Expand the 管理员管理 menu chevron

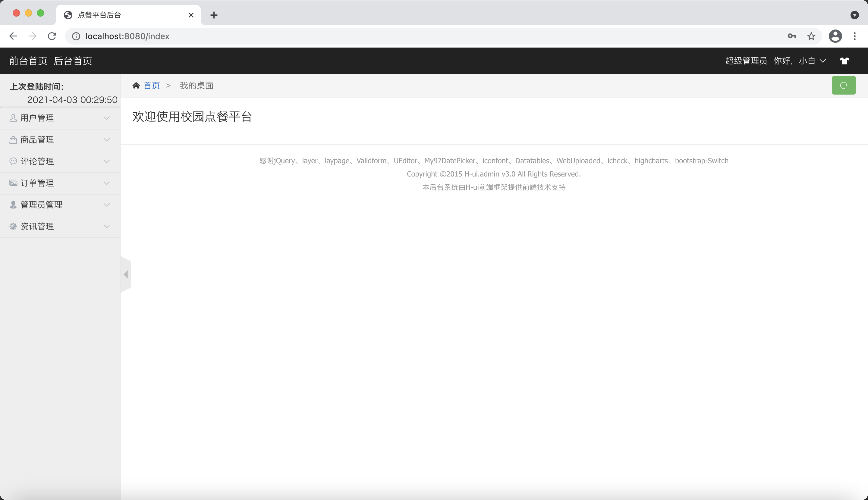(x=106, y=205)
